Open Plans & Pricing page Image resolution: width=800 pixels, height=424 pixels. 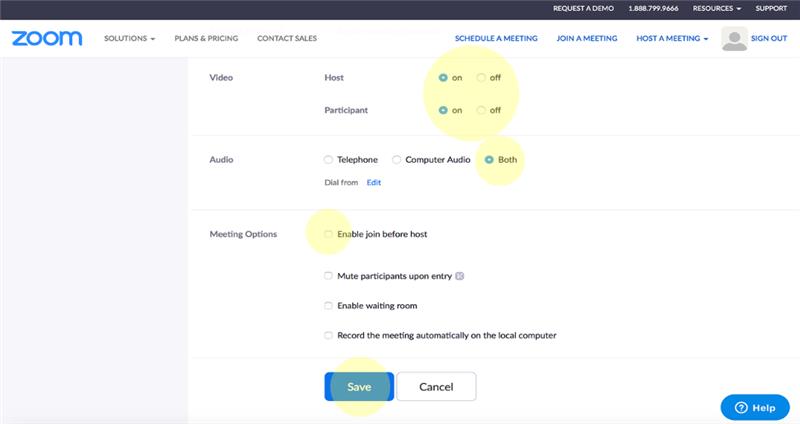(206, 38)
